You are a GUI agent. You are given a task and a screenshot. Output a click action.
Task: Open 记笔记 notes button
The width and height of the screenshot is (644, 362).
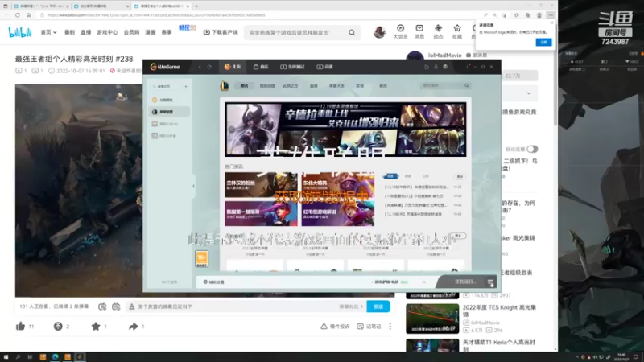(x=369, y=327)
